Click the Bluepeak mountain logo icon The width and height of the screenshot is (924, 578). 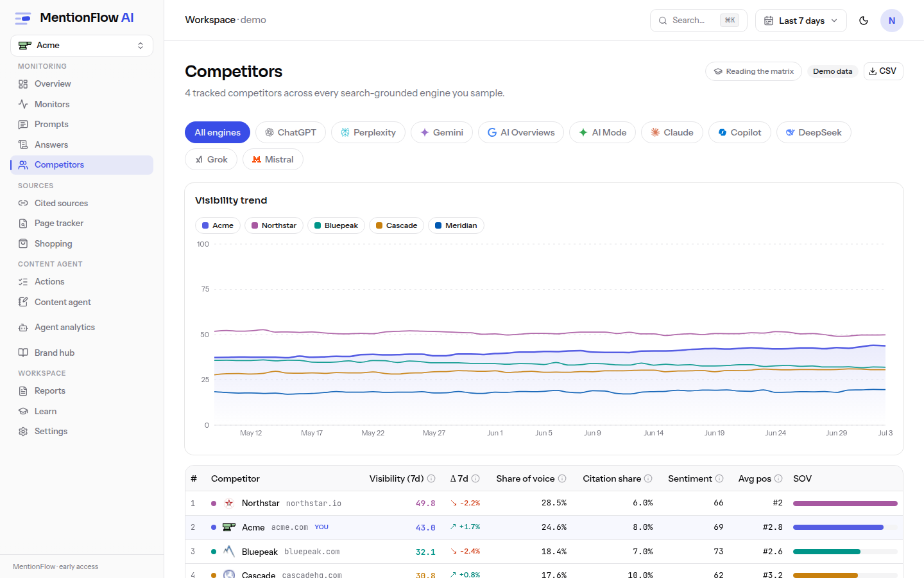229,551
